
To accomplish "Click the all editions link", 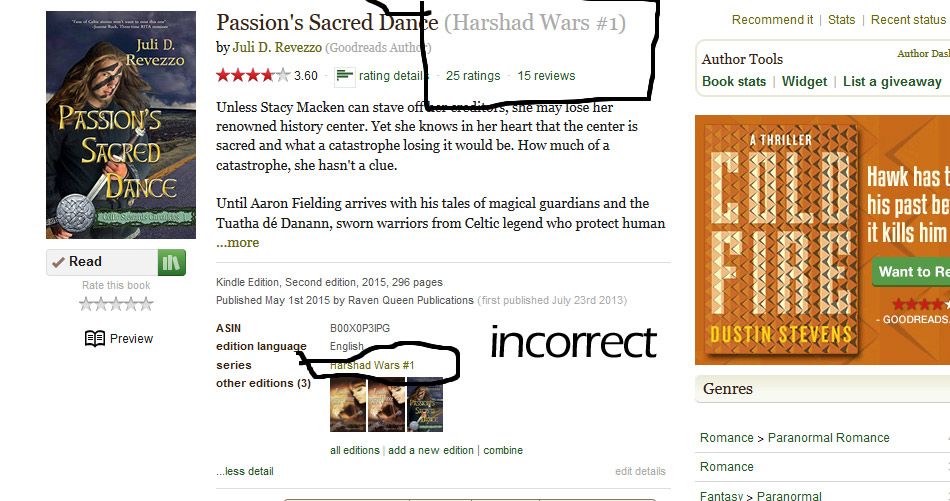I will click(x=354, y=450).
